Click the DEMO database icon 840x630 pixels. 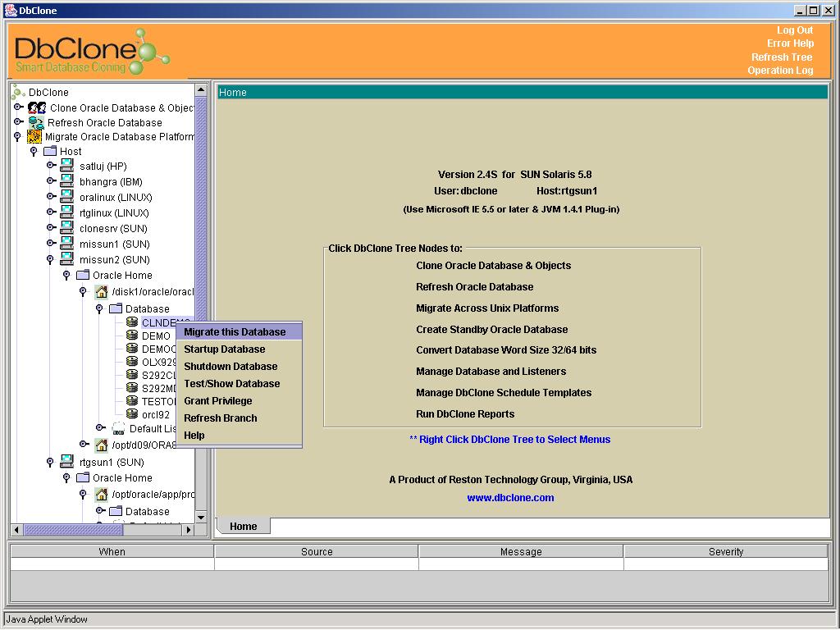(132, 336)
